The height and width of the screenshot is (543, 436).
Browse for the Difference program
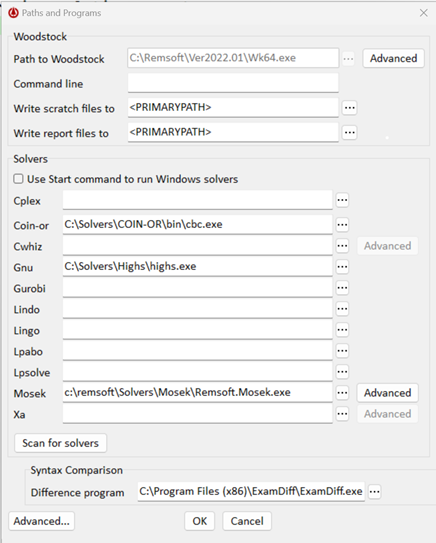pyautogui.click(x=374, y=491)
